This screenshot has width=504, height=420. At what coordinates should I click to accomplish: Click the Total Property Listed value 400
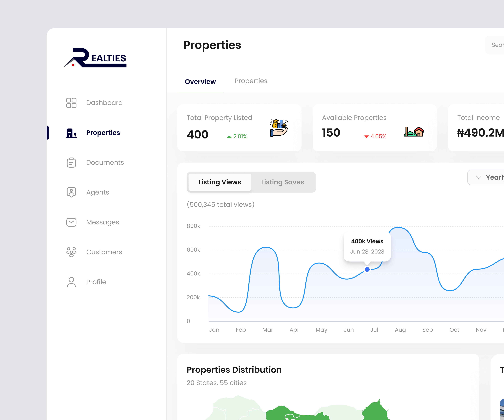coord(198,135)
